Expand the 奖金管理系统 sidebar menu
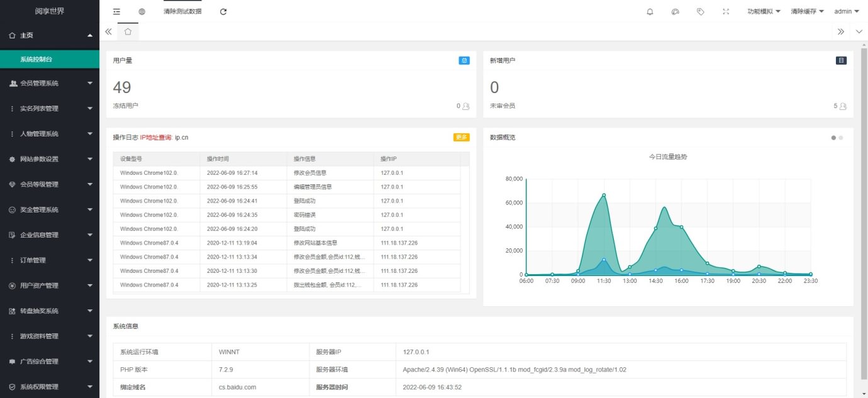This screenshot has width=868, height=398. 50,209
